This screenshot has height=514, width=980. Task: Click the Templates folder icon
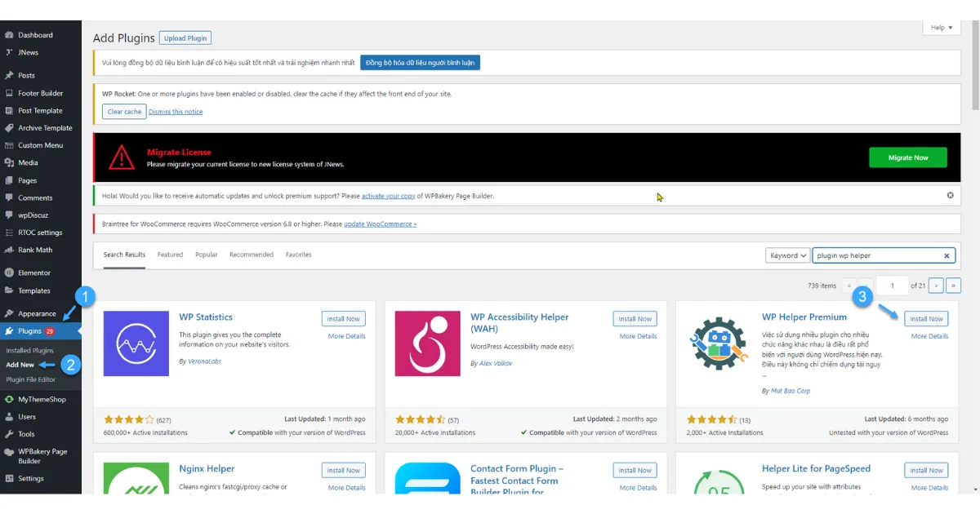click(x=9, y=290)
